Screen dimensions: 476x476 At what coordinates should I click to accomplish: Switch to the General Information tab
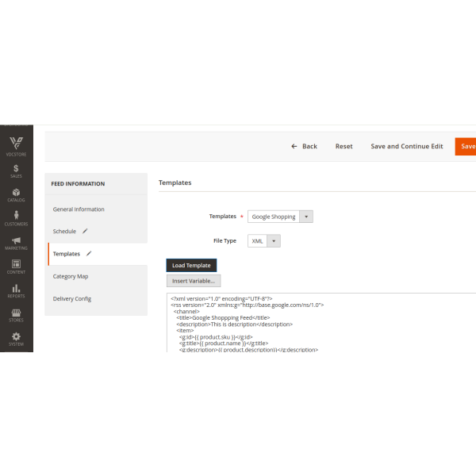(79, 209)
